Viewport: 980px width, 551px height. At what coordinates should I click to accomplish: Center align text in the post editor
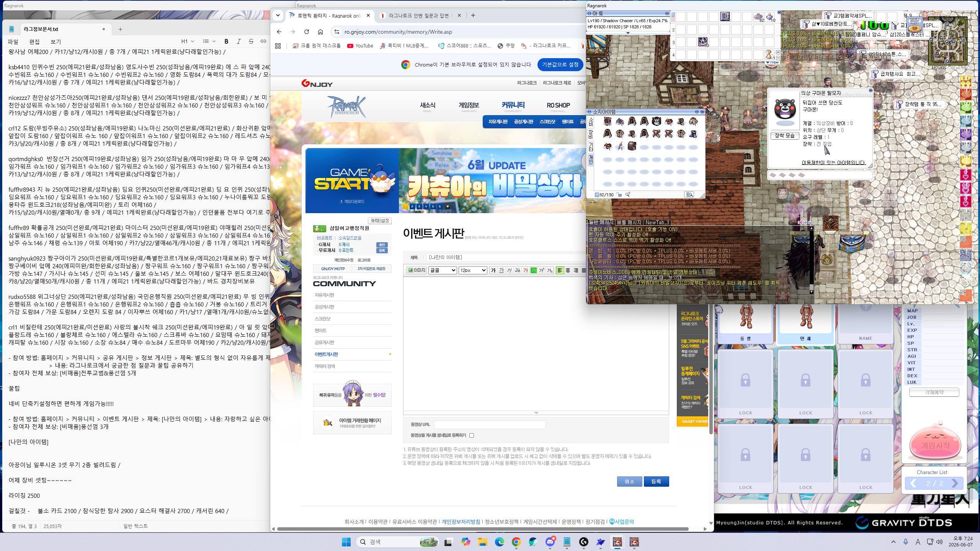click(x=568, y=270)
